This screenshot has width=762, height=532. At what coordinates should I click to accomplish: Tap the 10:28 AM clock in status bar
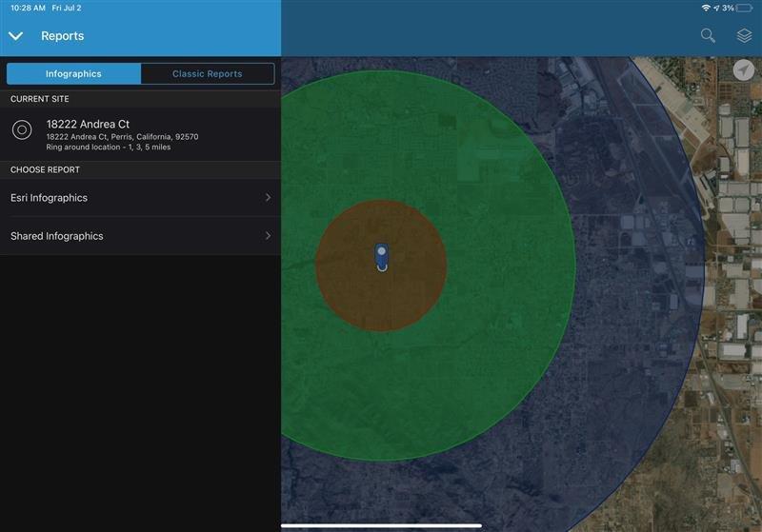click(29, 9)
